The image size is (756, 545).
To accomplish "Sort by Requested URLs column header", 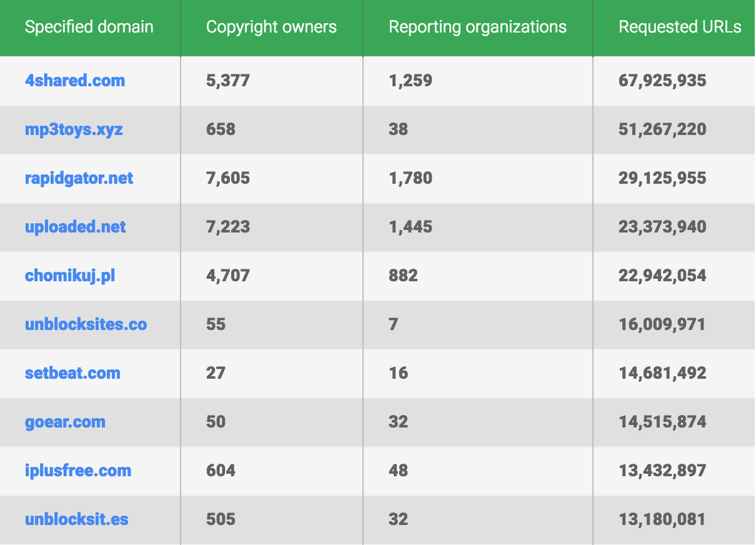I will (x=680, y=27).
